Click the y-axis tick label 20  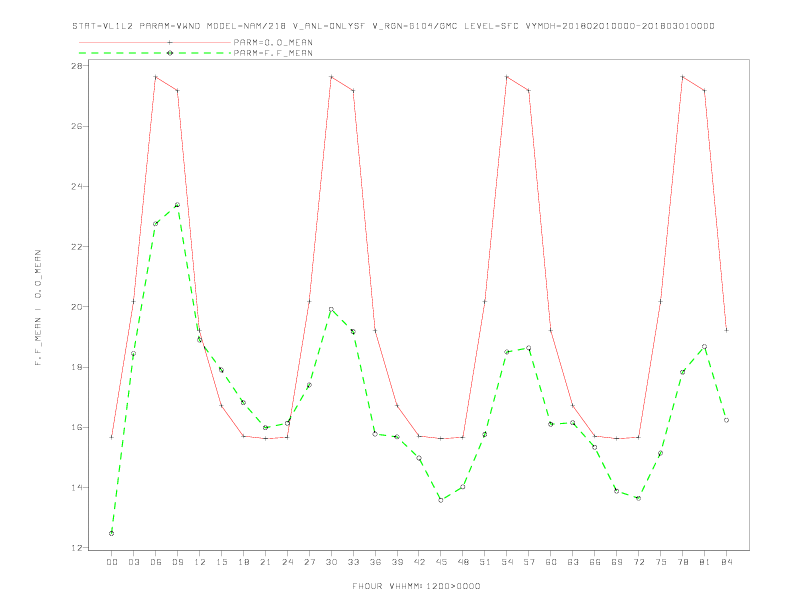[79, 307]
